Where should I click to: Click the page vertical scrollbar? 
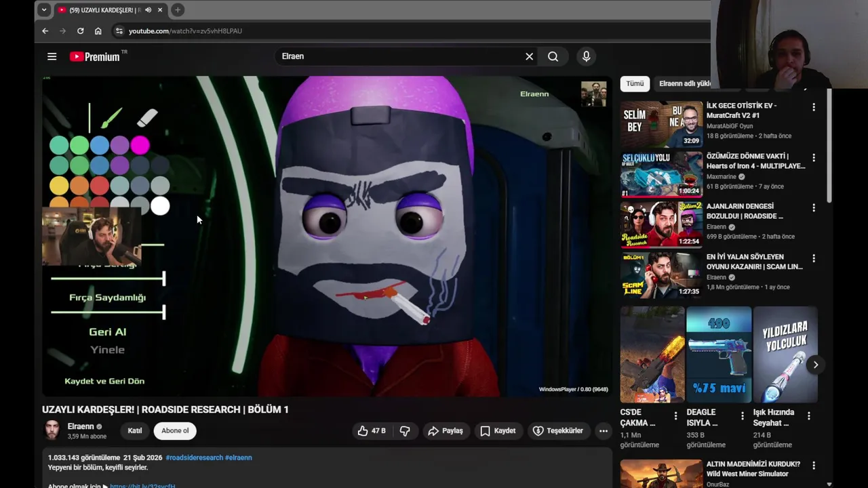pos(829,146)
